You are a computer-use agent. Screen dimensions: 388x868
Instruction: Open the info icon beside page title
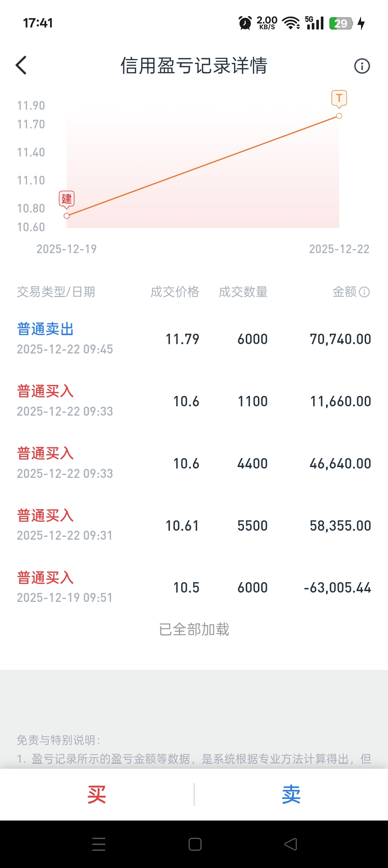coord(362,66)
